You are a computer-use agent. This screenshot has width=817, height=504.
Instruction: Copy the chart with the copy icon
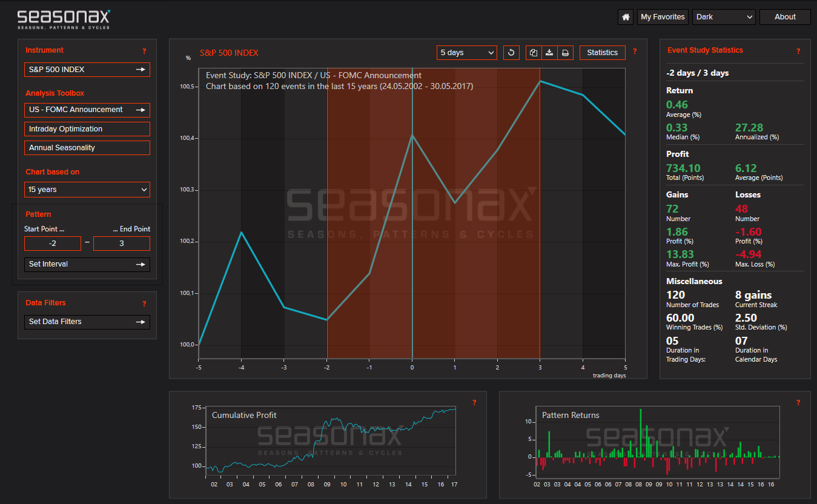coord(534,53)
